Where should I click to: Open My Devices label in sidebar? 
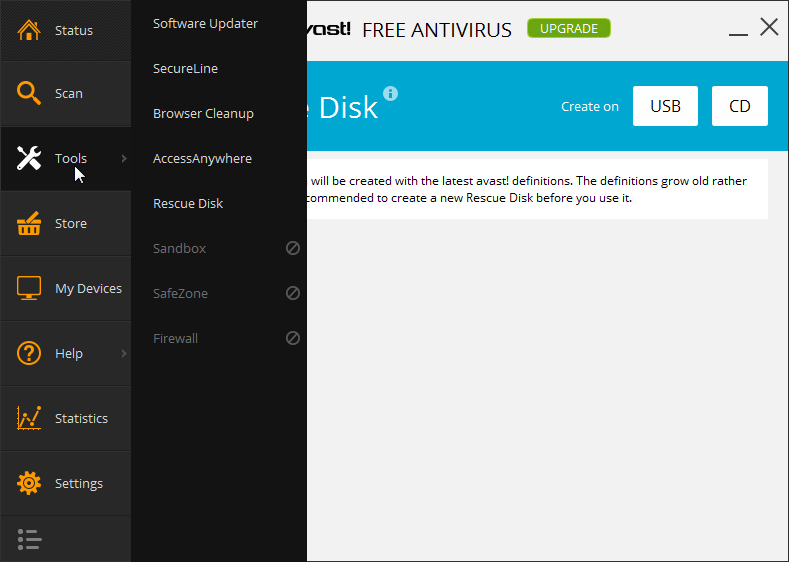click(x=89, y=289)
